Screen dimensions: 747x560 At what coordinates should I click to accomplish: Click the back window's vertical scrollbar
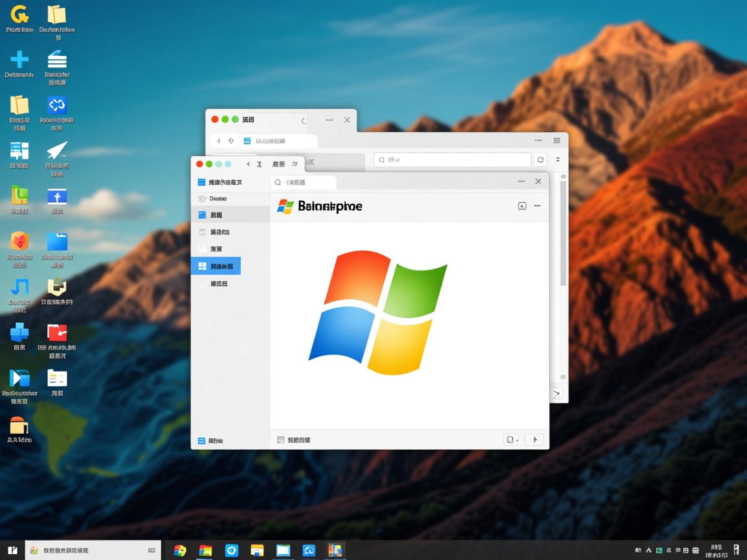pyautogui.click(x=563, y=233)
